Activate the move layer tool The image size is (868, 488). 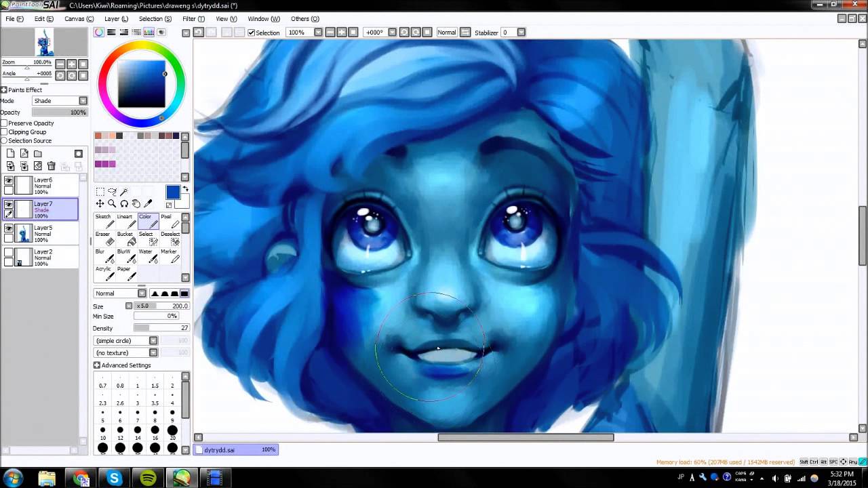click(100, 203)
